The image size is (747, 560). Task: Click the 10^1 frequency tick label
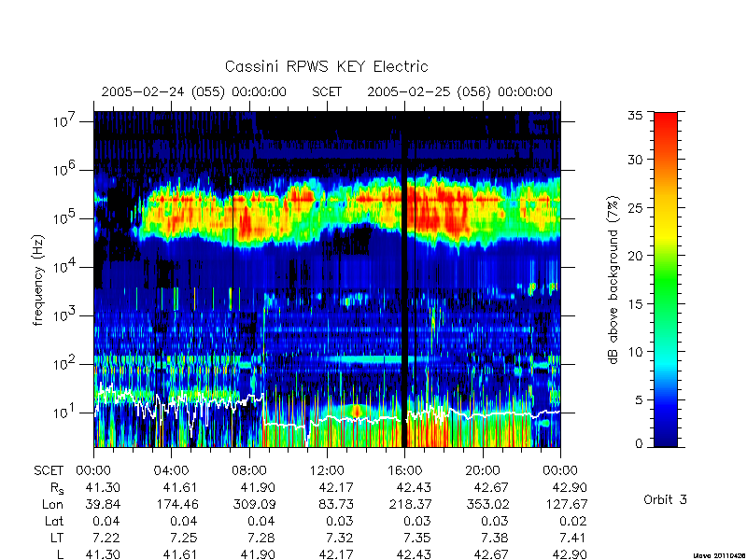point(63,413)
